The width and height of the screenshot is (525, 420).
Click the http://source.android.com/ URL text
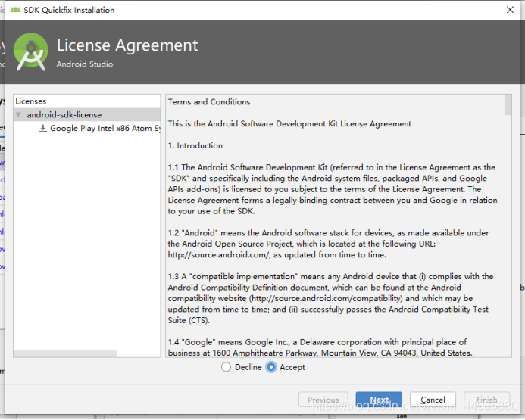(x=219, y=255)
